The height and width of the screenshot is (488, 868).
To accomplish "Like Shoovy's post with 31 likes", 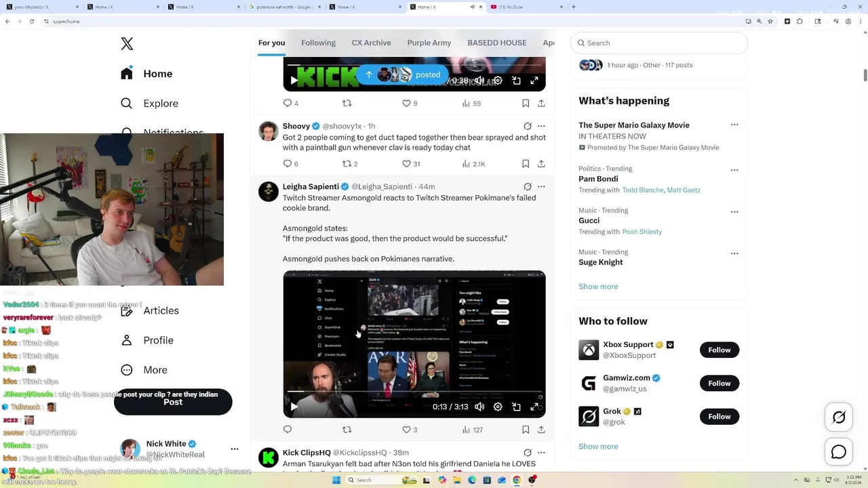I will [411, 163].
